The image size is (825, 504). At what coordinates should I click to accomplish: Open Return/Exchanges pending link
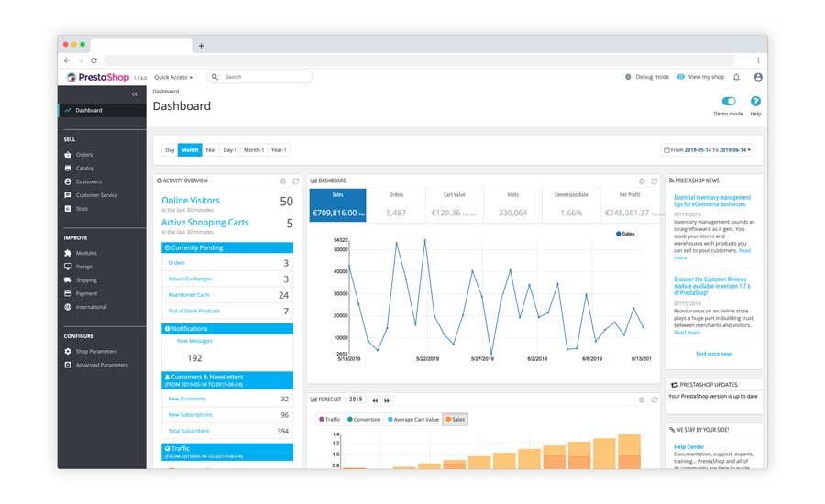190,279
